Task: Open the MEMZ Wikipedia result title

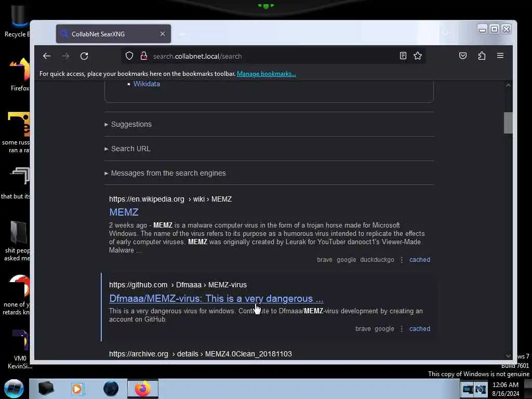Action: click(x=124, y=212)
